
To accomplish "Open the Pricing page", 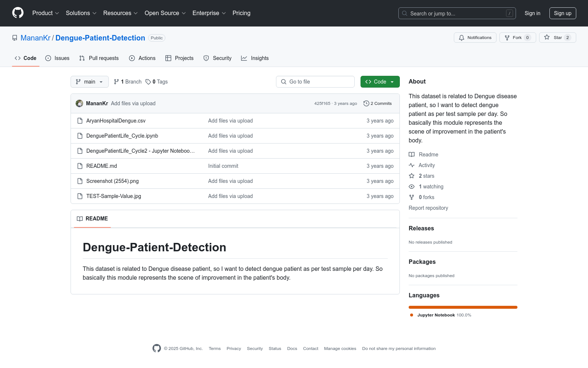I will pyautogui.click(x=241, y=13).
